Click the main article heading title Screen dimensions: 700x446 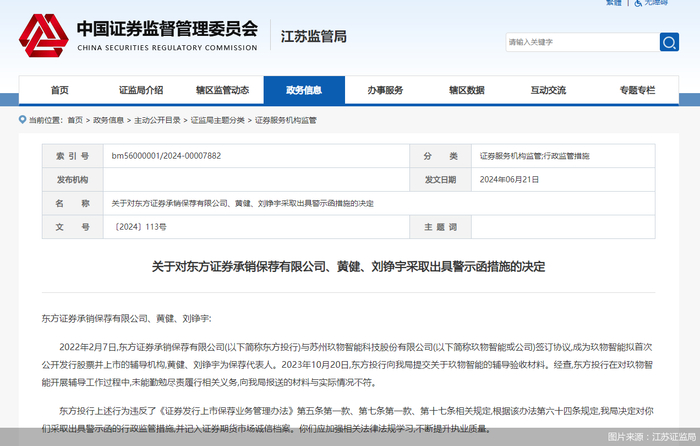click(x=348, y=267)
